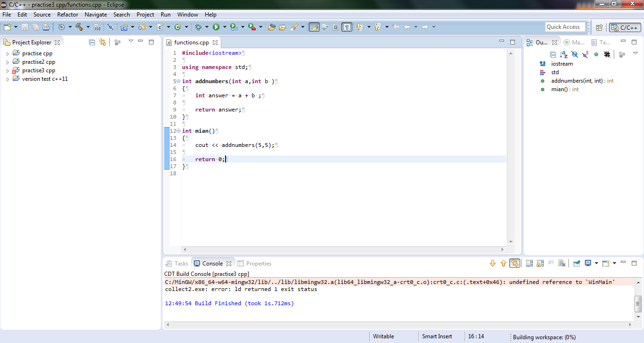The height and width of the screenshot is (343, 644).
Task: Click the Open Perspective icon
Action: pos(599,27)
